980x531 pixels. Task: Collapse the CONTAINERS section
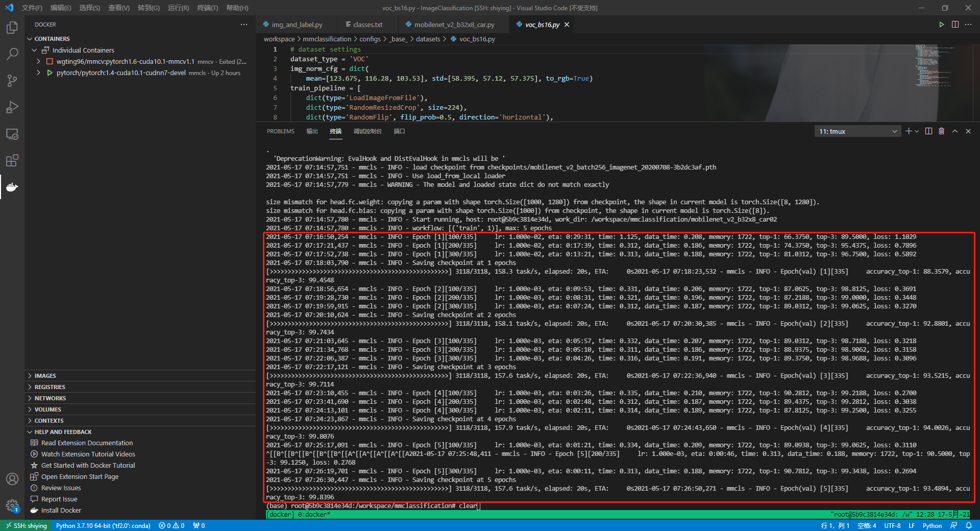140,39
